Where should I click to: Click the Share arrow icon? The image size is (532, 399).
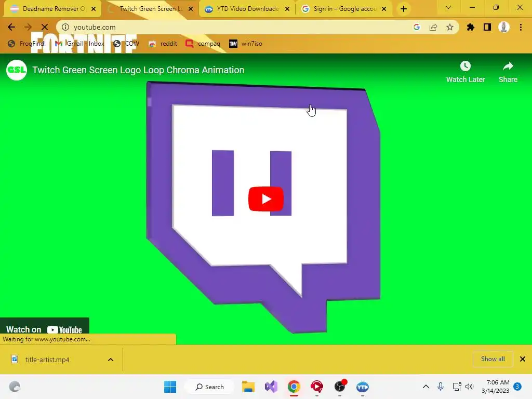point(508,66)
